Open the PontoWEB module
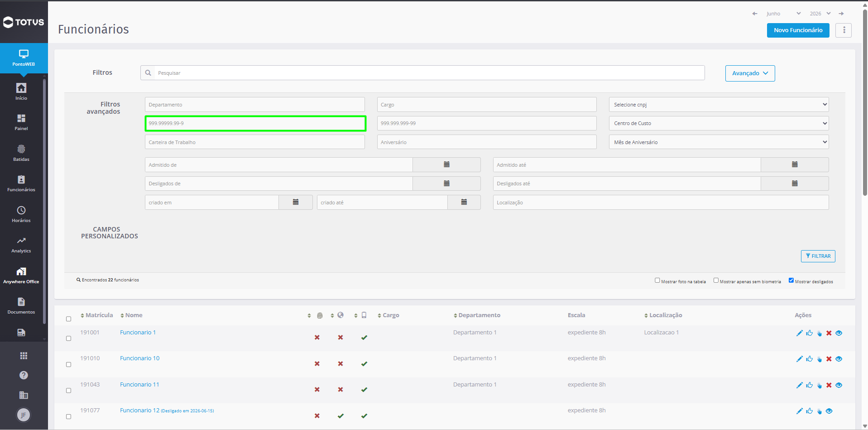This screenshot has height=430, width=868. pyautogui.click(x=24, y=58)
